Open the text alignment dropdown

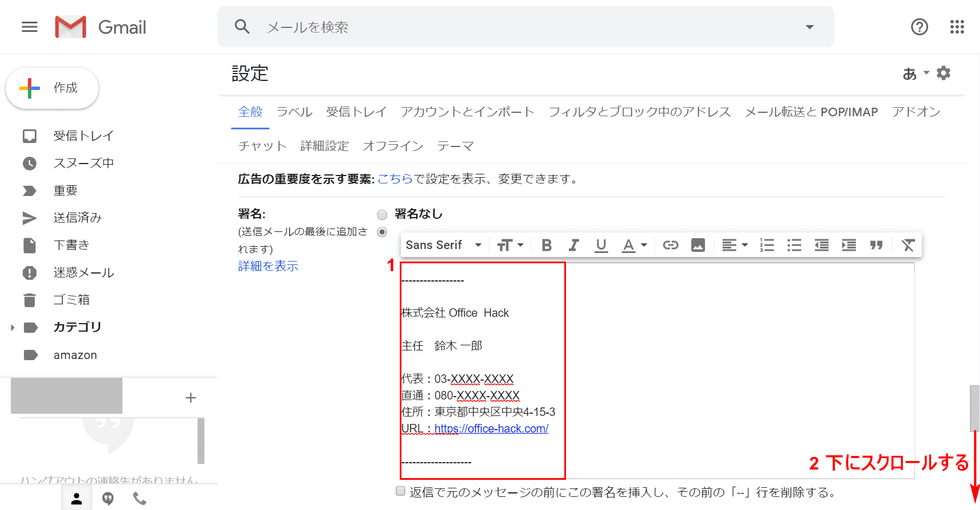click(x=735, y=245)
